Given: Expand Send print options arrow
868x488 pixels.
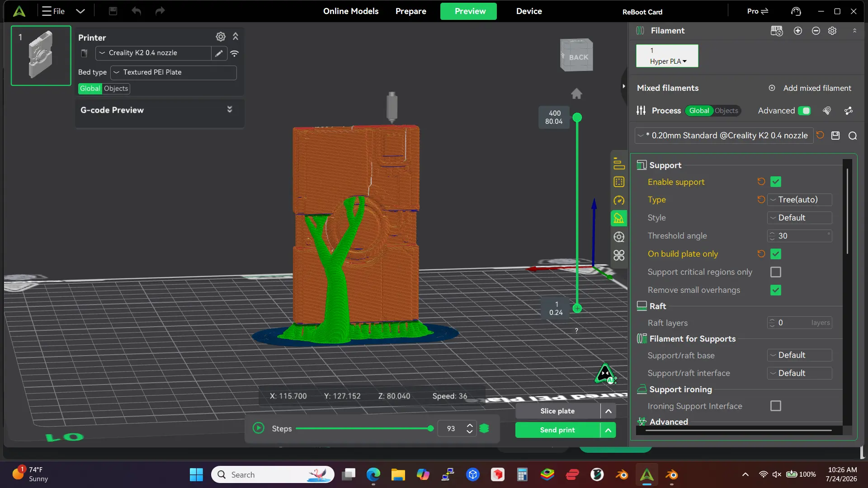Looking at the screenshot, I should click(x=609, y=430).
